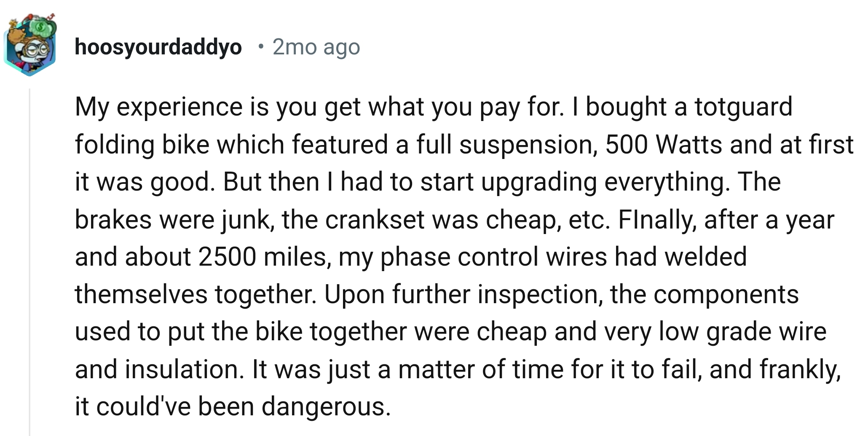Click the word "totguard" in the comment
The image size is (868, 436).
743,107
